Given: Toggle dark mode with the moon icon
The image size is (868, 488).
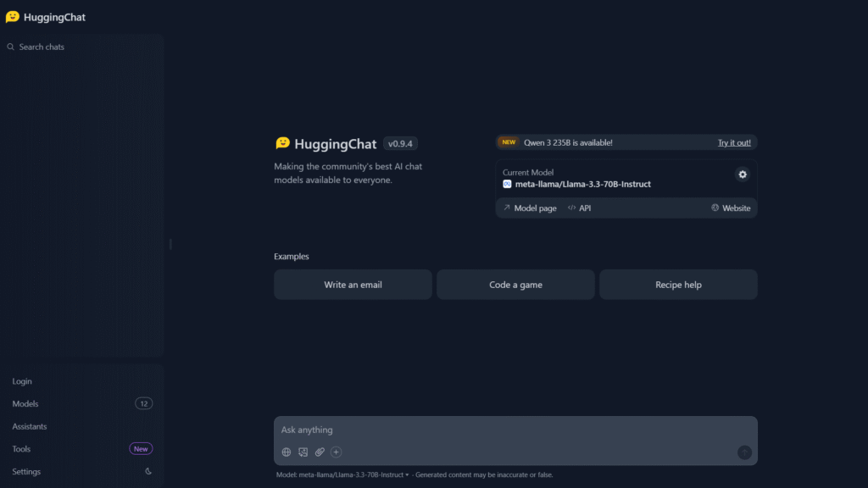Looking at the screenshot, I should coord(148,471).
